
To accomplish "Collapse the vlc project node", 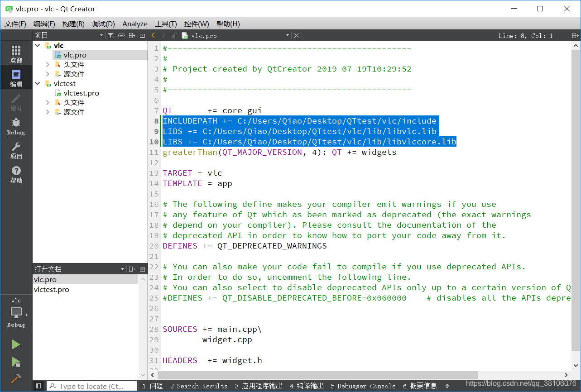I will (38, 45).
